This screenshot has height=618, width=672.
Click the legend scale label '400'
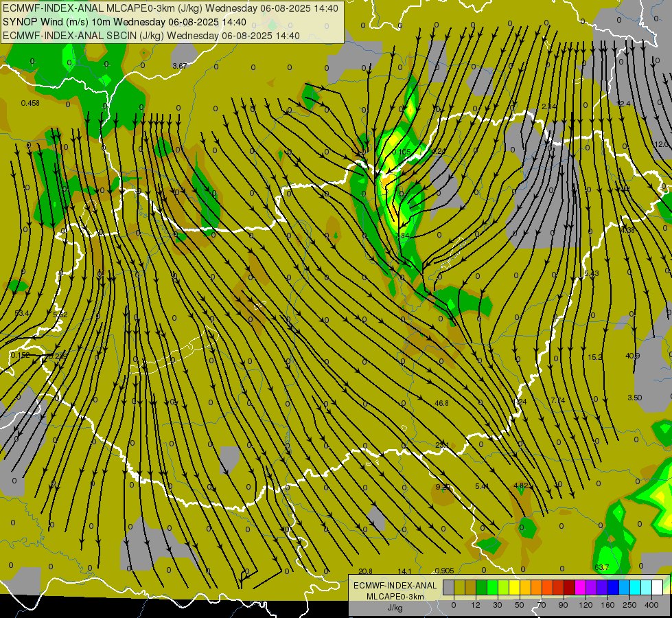click(651, 605)
